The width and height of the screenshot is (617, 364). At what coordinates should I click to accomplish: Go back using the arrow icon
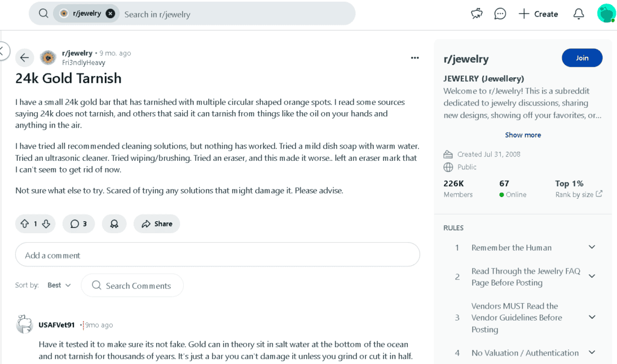(x=24, y=58)
